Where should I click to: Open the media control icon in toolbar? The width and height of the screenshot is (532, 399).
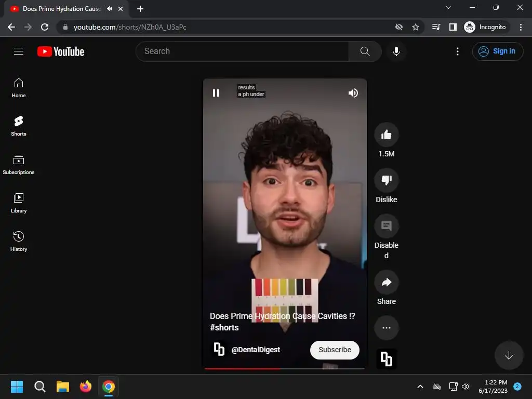point(436,27)
